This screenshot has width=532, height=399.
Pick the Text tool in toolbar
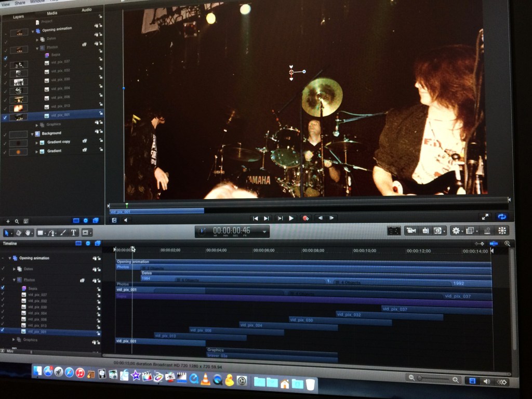pyautogui.click(x=74, y=233)
